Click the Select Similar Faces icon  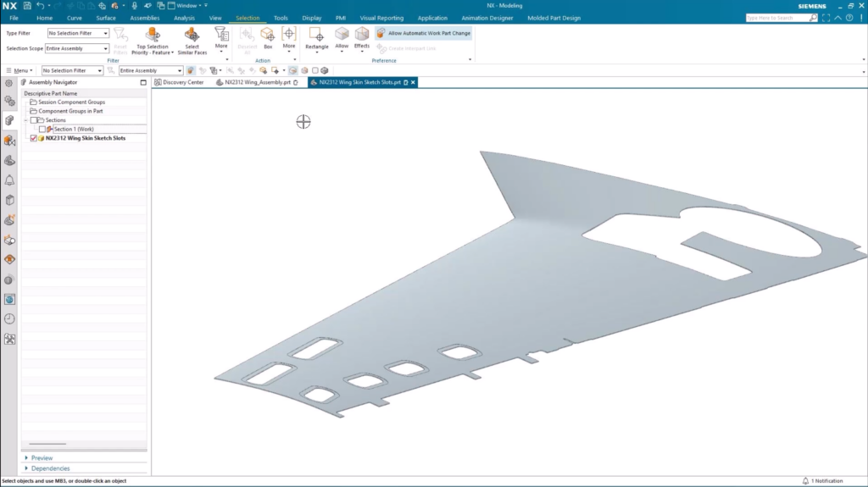click(x=192, y=36)
